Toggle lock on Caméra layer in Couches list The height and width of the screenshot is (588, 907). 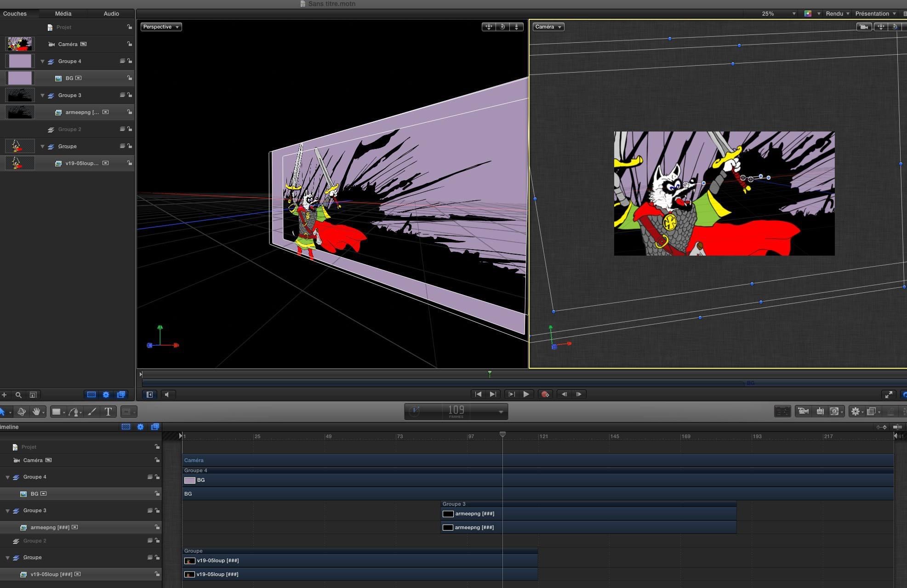point(130,44)
